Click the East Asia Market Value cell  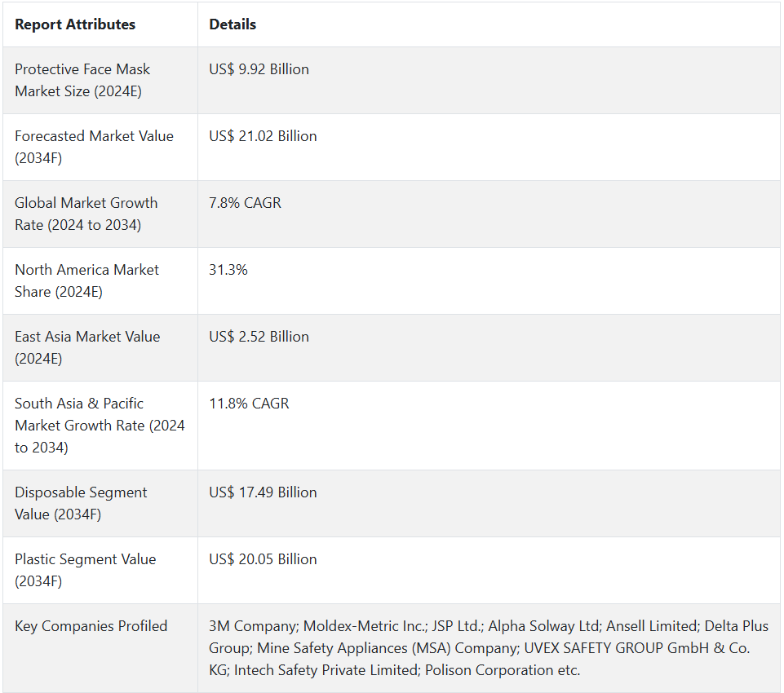(x=100, y=348)
